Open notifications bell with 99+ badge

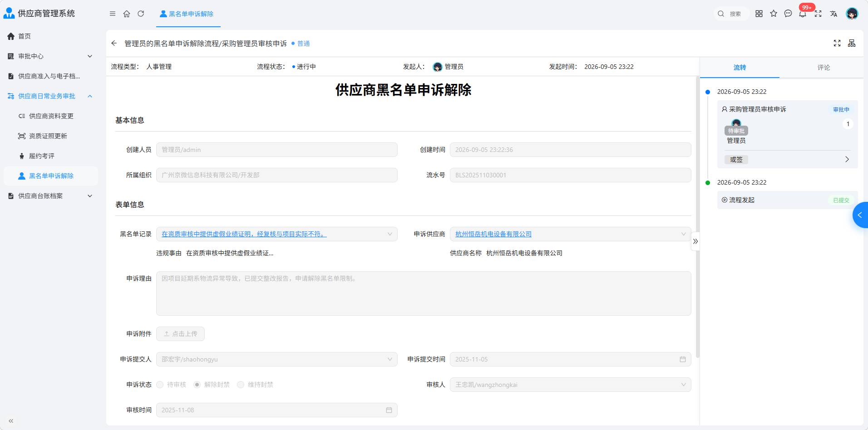point(803,13)
